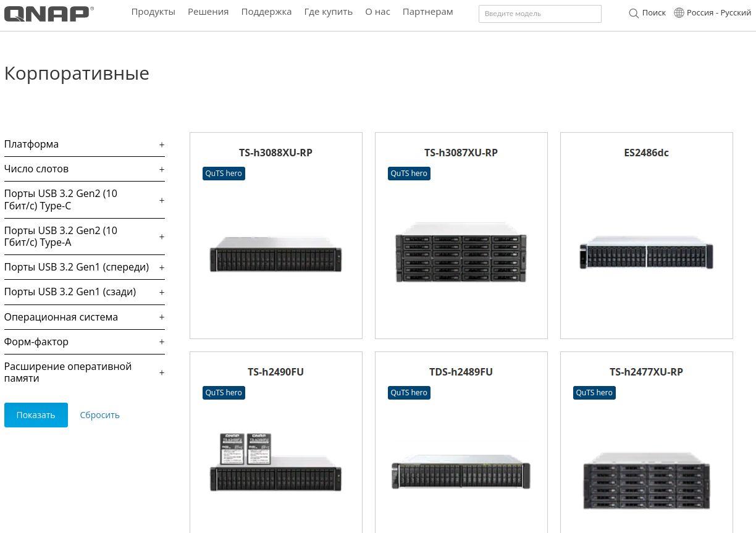Screen dimensions: 756x533
Task: Expand the Платформа filter
Action: 162,145
